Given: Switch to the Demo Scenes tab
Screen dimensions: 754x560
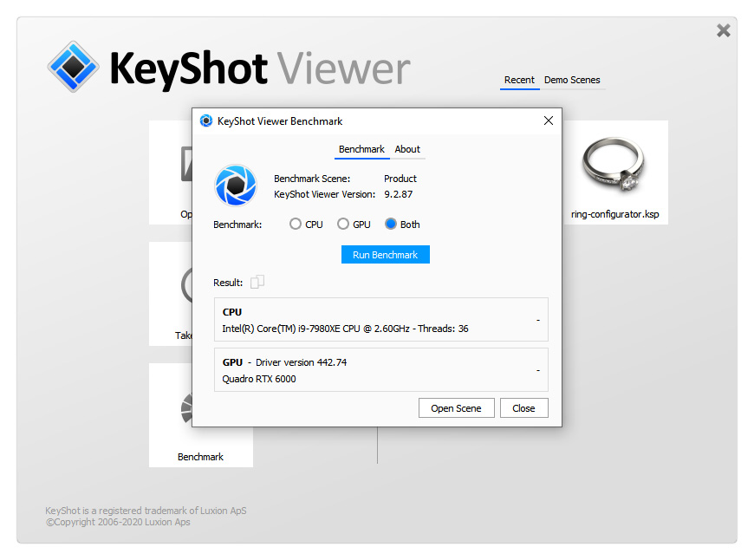Looking at the screenshot, I should pyautogui.click(x=572, y=80).
